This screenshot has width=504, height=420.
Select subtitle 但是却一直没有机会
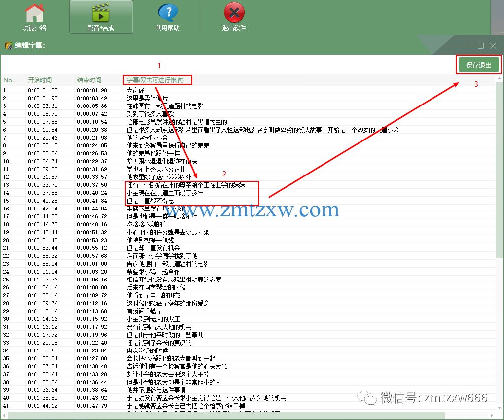(x=153, y=248)
